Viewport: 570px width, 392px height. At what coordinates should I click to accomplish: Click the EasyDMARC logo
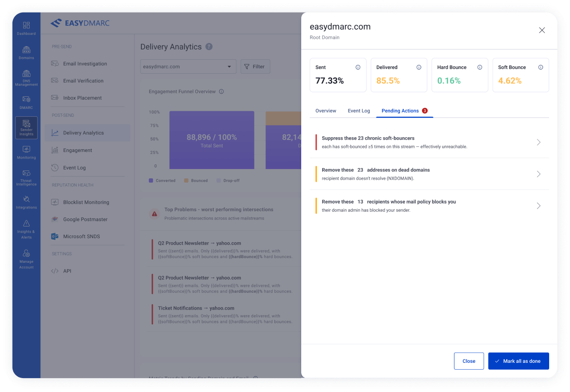pyautogui.click(x=80, y=23)
